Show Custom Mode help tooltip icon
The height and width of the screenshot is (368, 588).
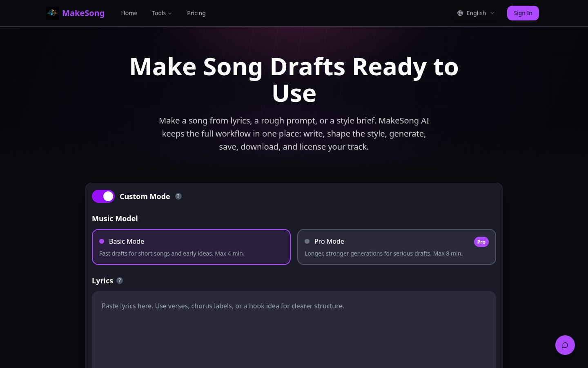tap(178, 196)
